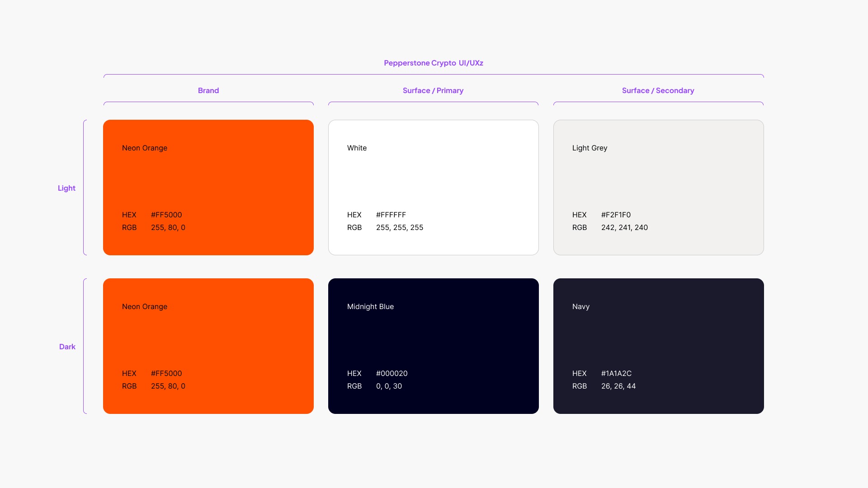This screenshot has height=488, width=868.
Task: Click the RGB value 26, 26, 44
Action: [x=618, y=386]
